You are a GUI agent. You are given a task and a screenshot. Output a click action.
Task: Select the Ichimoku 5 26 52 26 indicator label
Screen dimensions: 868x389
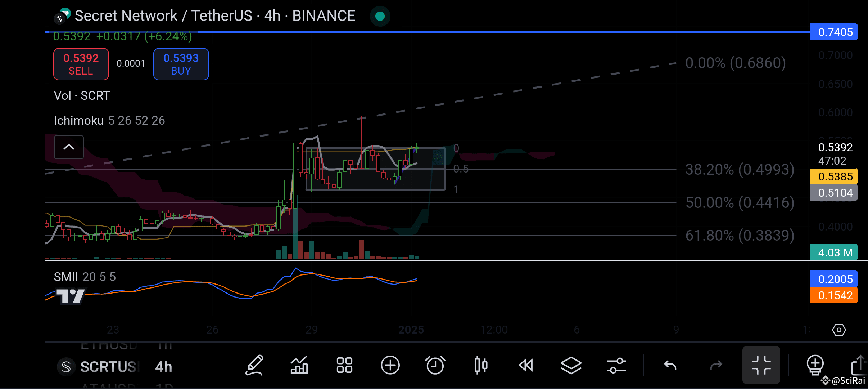click(109, 120)
